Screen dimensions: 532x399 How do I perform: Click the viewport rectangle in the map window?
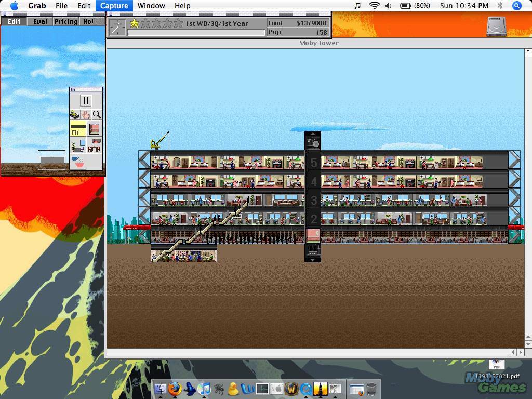(x=51, y=159)
